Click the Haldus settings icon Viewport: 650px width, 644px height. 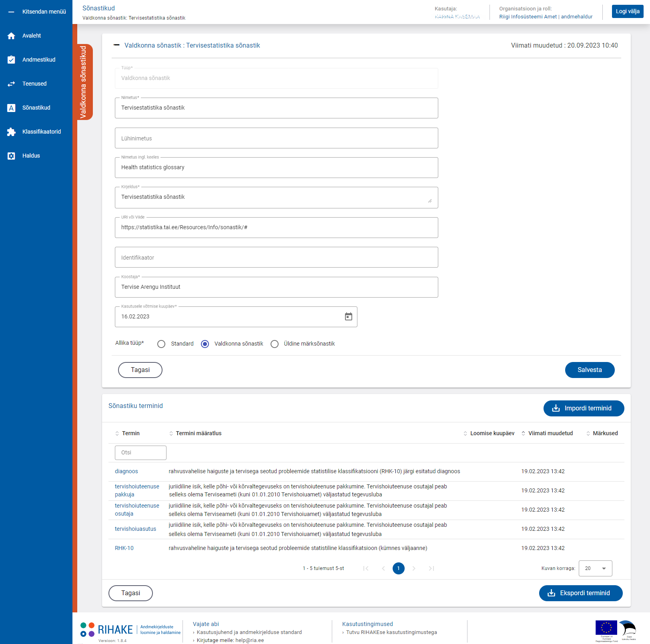pyautogui.click(x=11, y=156)
